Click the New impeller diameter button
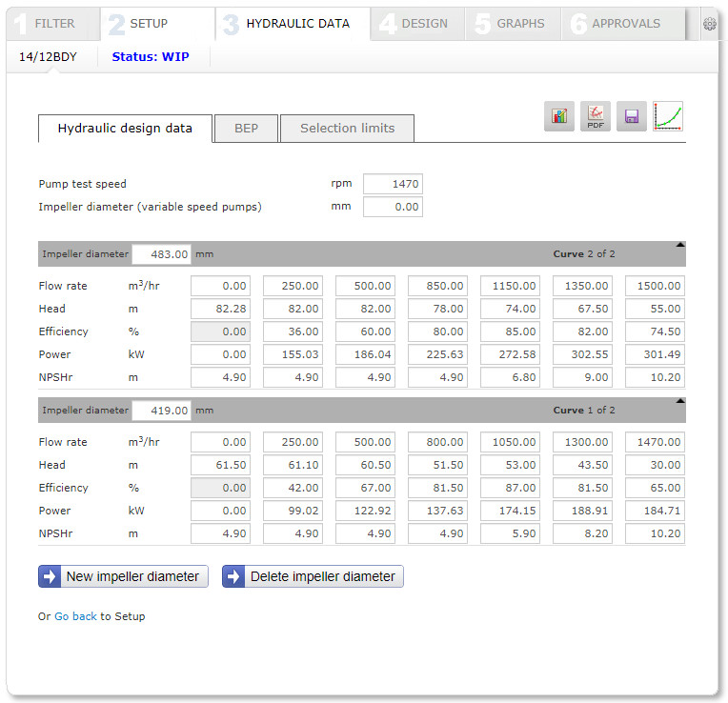The width and height of the screenshot is (728, 703). (123, 576)
